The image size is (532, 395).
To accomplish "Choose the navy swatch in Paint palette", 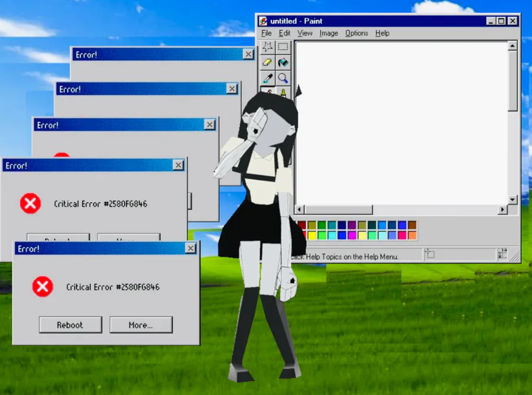I will [342, 225].
